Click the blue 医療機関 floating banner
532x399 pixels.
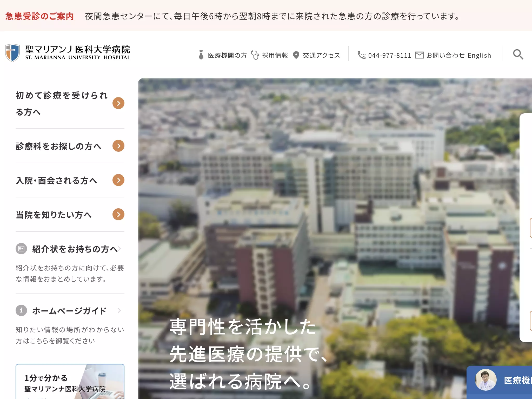(499, 382)
